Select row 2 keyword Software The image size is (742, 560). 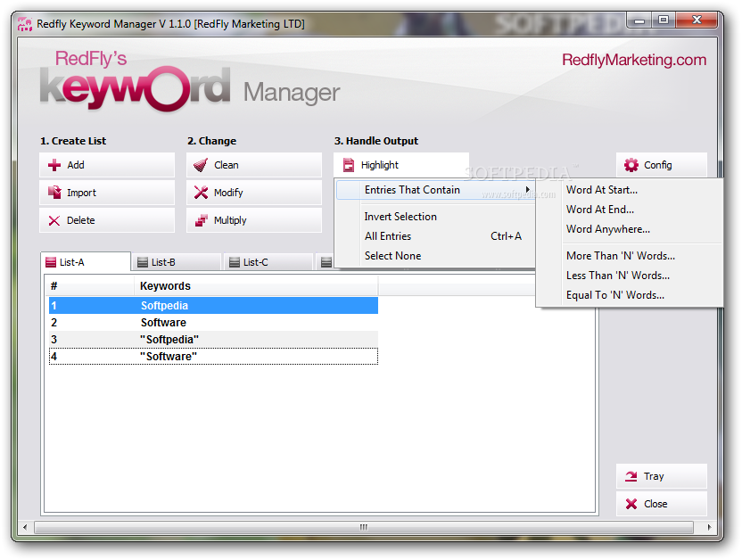click(213, 323)
